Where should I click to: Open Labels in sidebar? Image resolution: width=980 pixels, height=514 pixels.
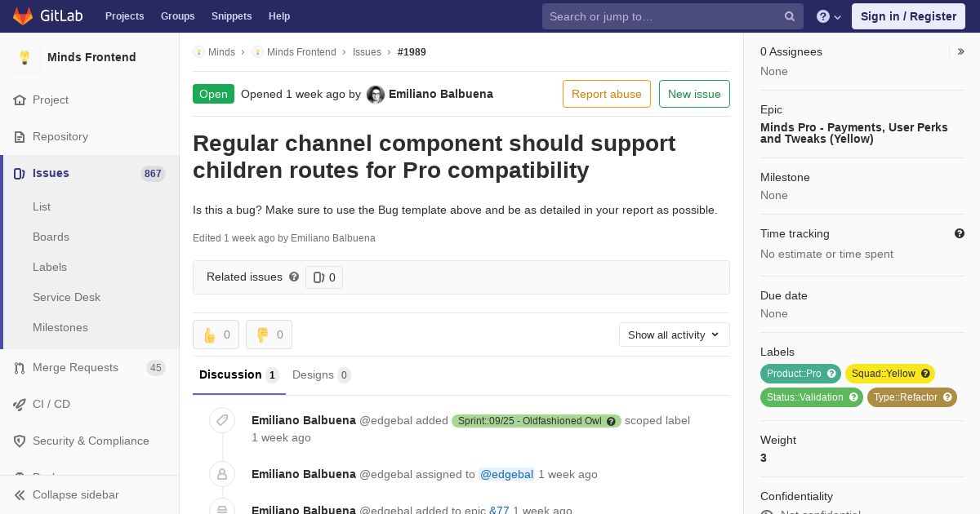coord(50,268)
